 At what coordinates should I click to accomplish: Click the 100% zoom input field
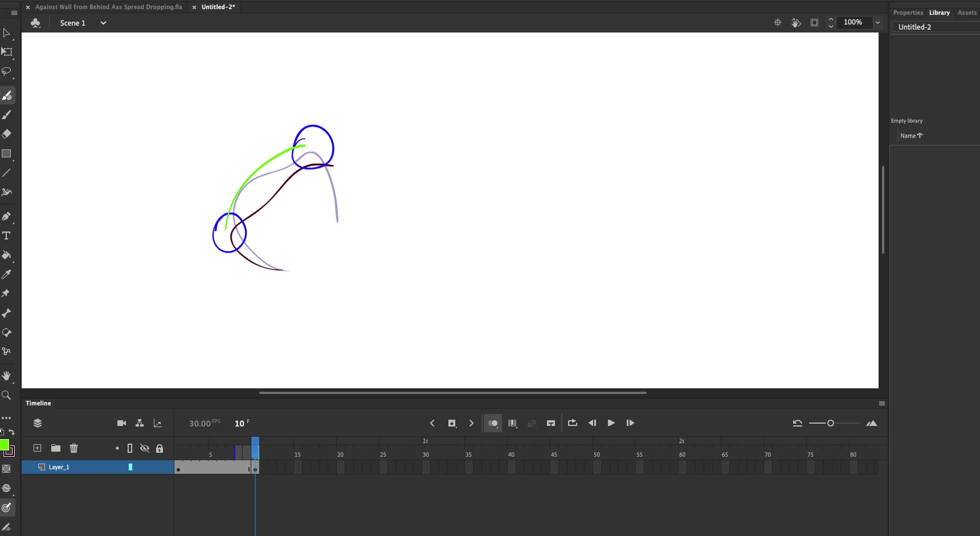point(854,22)
